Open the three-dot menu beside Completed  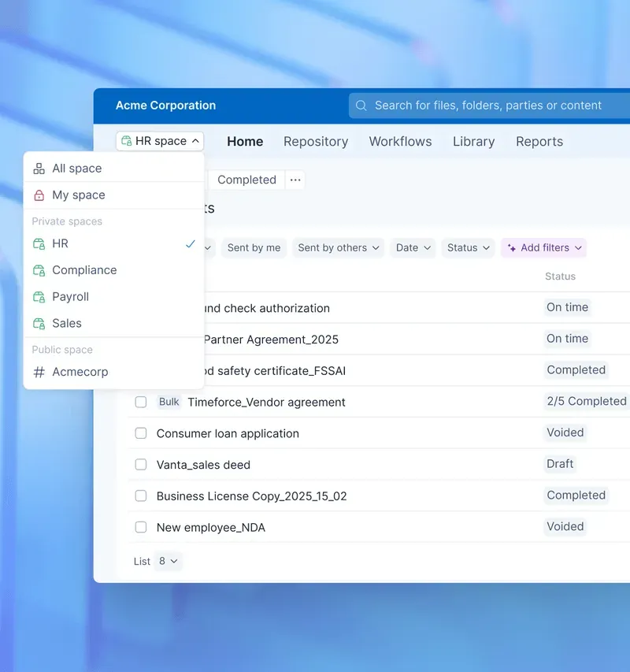coord(295,180)
